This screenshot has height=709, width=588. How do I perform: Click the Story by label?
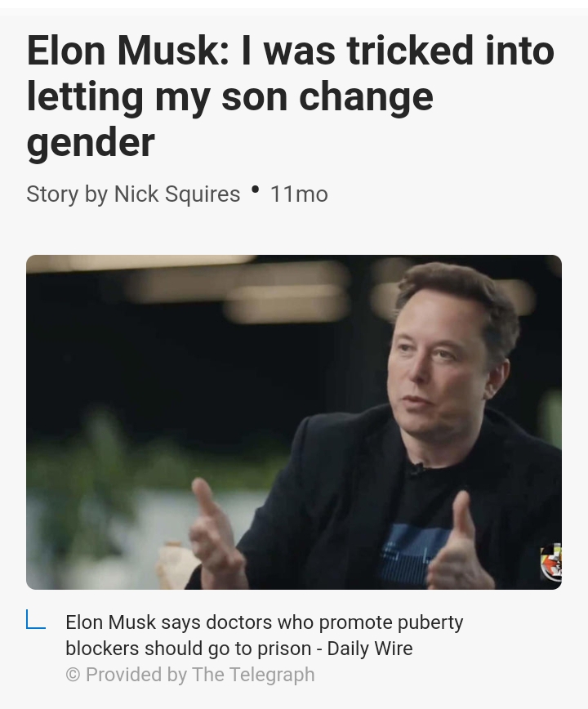click(67, 194)
